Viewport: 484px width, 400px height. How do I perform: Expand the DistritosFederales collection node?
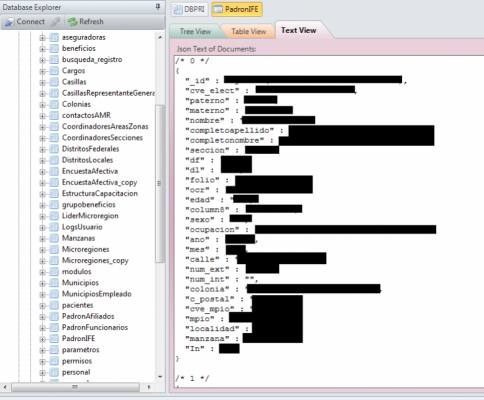tap(42, 149)
